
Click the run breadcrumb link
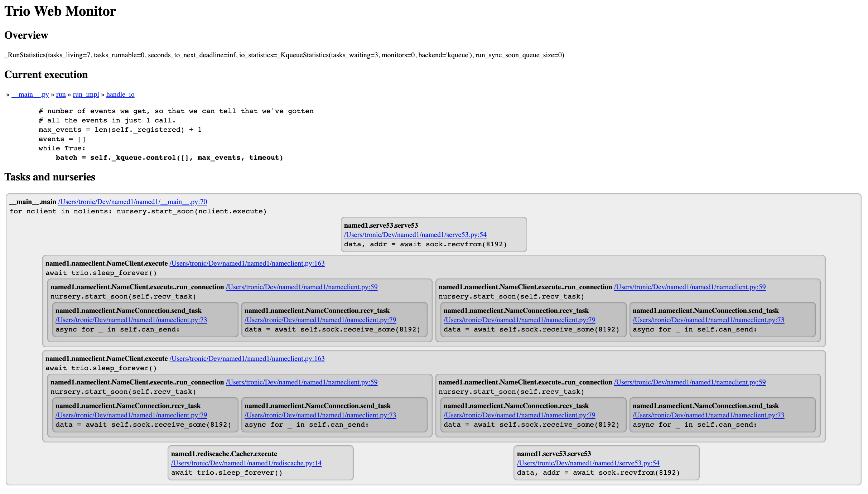click(61, 95)
